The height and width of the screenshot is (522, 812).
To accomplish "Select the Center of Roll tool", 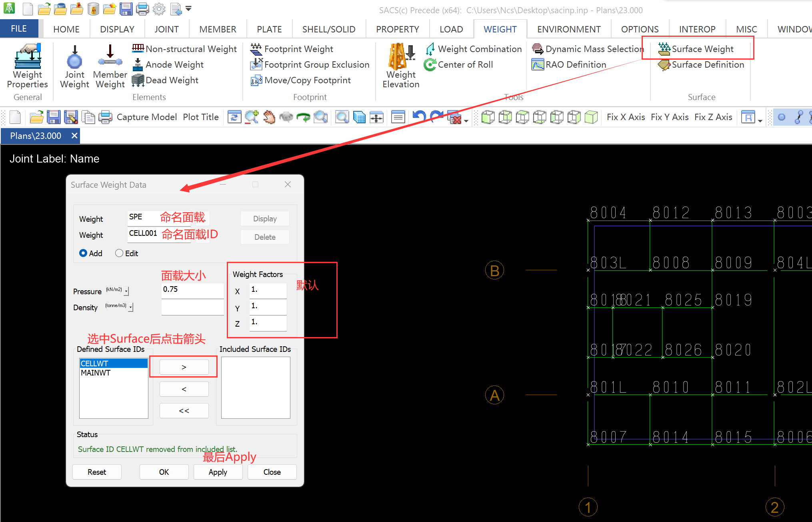I will click(459, 64).
